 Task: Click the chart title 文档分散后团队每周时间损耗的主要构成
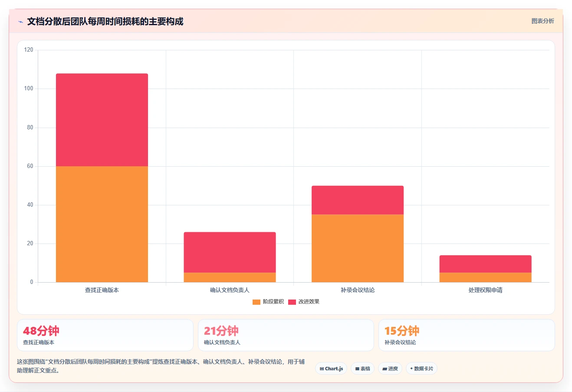[x=105, y=21]
